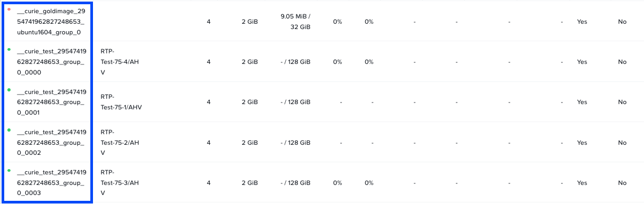Select VM named curie_test group_0_0002
This screenshot has height=204, width=644.
pos(51,142)
